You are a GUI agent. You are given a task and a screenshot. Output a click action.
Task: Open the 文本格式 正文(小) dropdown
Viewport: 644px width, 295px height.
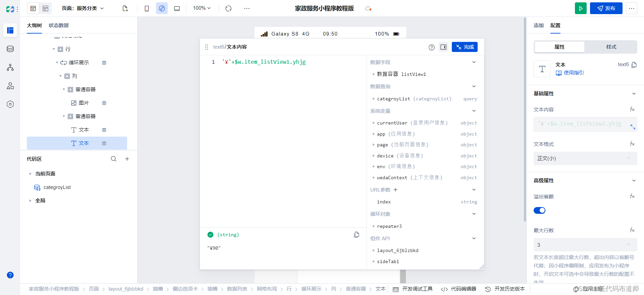click(585, 158)
